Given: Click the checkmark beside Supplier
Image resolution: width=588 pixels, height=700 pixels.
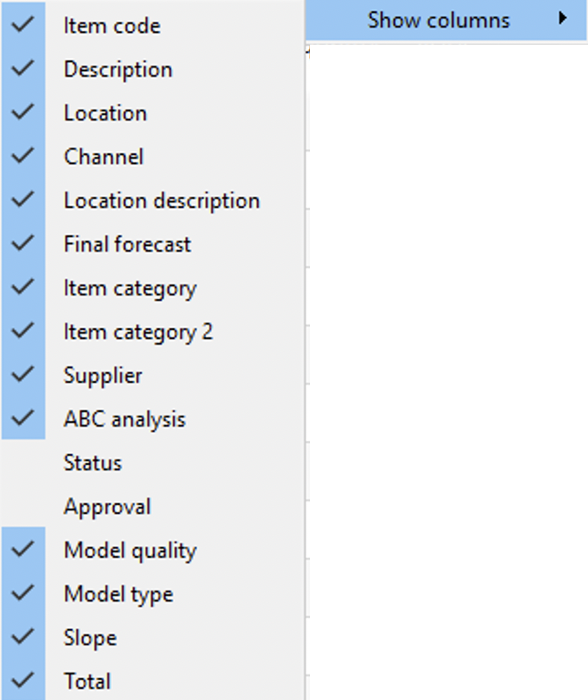Looking at the screenshot, I should pyautogui.click(x=24, y=376).
